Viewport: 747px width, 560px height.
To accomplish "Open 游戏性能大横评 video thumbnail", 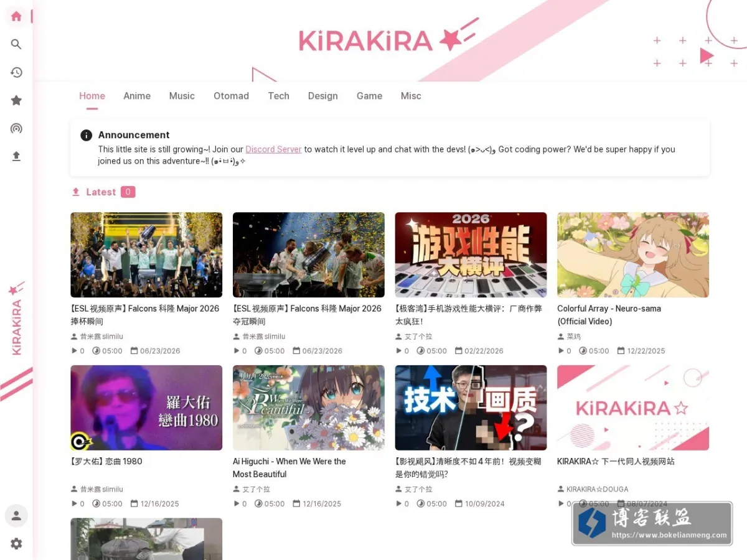I will [x=471, y=255].
